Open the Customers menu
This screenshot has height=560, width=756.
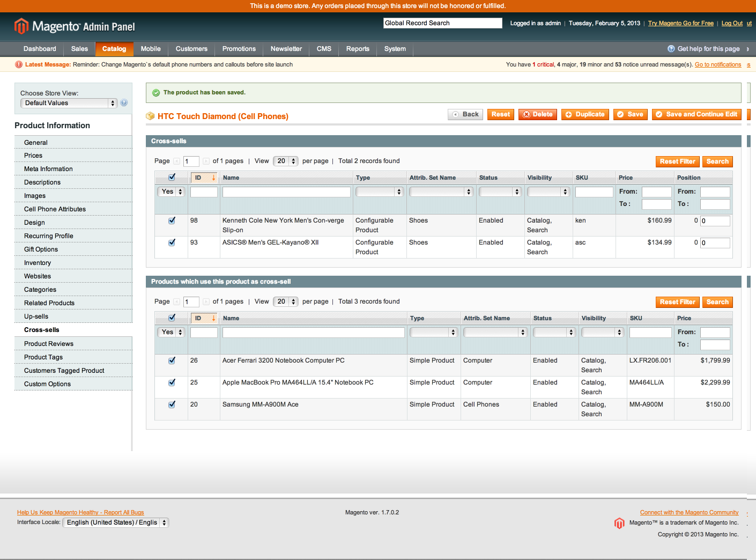click(x=191, y=49)
